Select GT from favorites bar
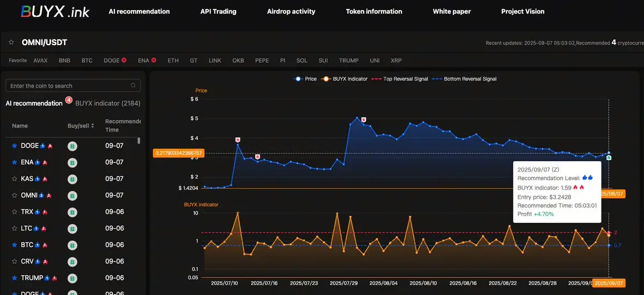The image size is (644, 295). (x=194, y=61)
